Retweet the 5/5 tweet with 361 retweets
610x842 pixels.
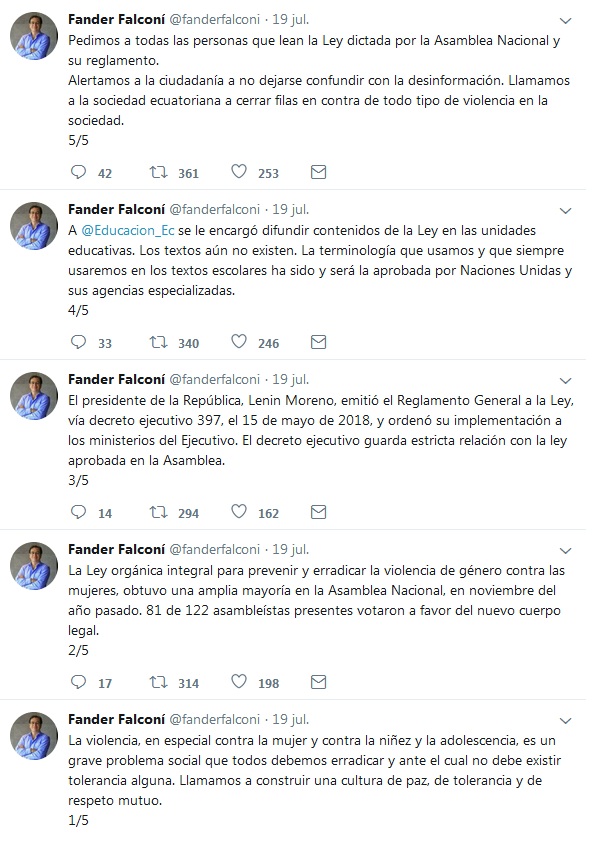coord(157,173)
